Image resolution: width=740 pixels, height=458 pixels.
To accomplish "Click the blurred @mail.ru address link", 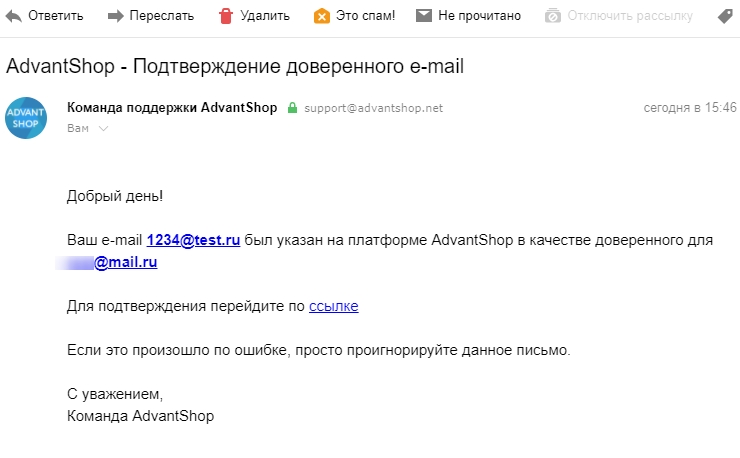I will tap(112, 263).
